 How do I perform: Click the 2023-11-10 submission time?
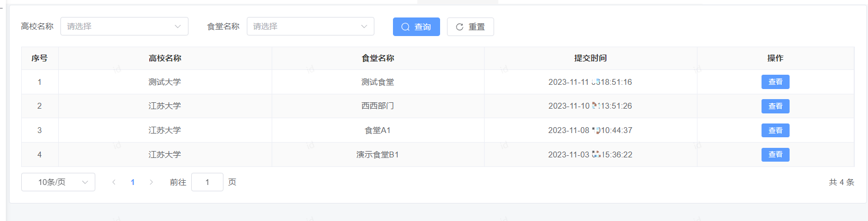[590, 106]
